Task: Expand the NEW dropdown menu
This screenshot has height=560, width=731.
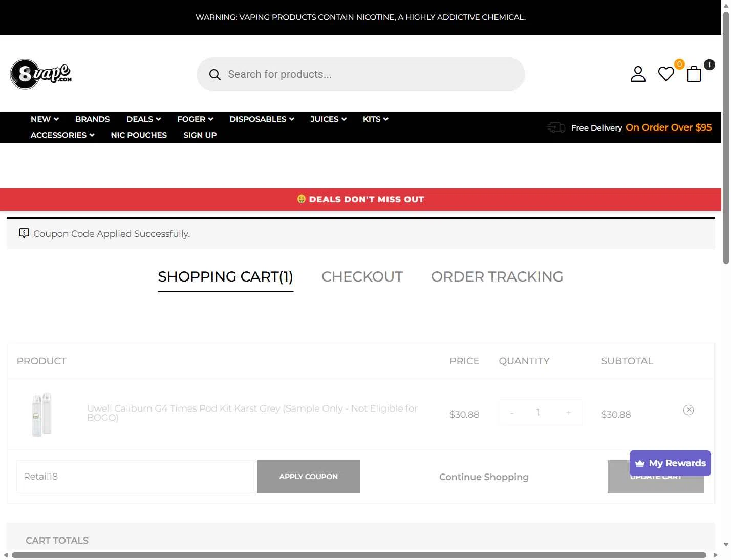Action: tap(45, 119)
